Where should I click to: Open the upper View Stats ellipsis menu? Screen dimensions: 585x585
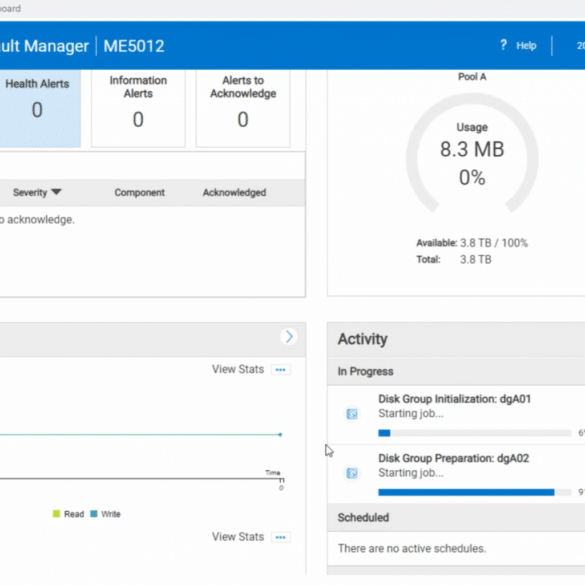(281, 370)
